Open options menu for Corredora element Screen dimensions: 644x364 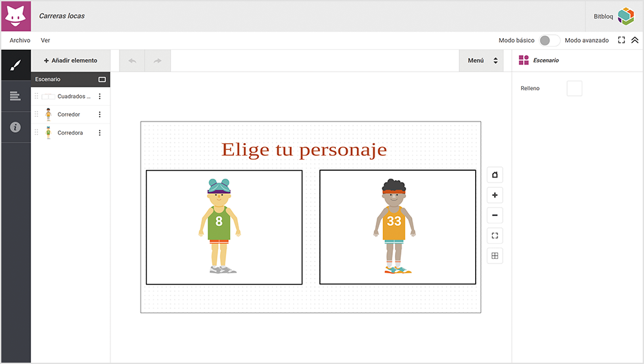[100, 133]
